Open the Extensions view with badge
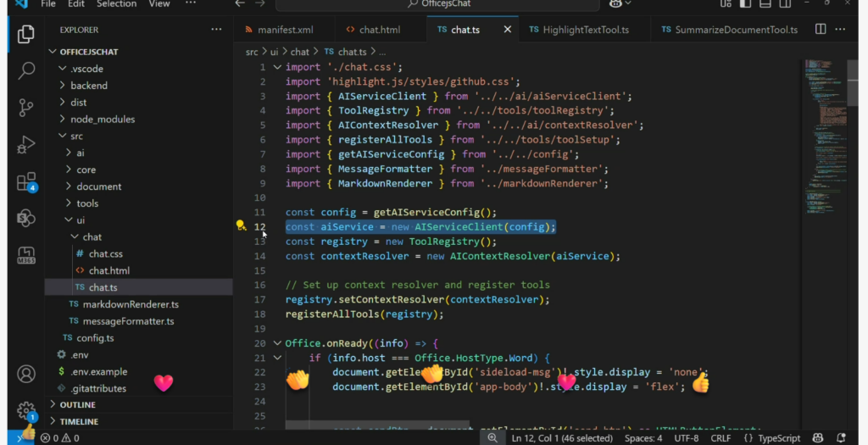868x445 pixels. click(26, 182)
